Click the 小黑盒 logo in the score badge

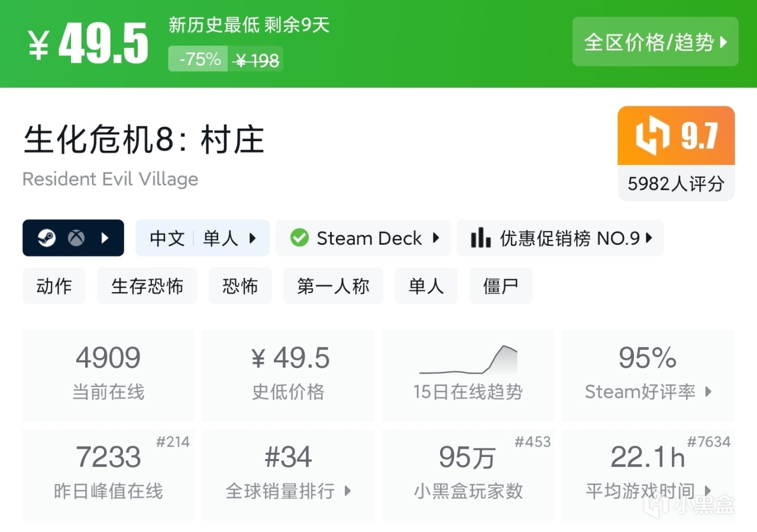click(x=652, y=136)
